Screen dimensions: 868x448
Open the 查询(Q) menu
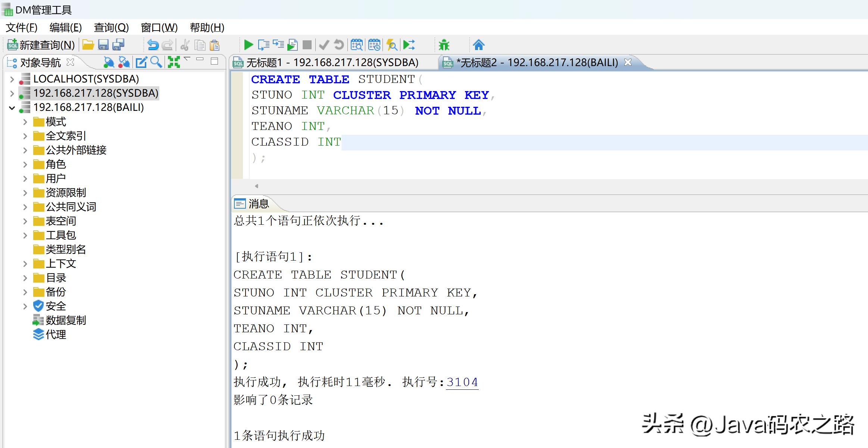coord(111,28)
